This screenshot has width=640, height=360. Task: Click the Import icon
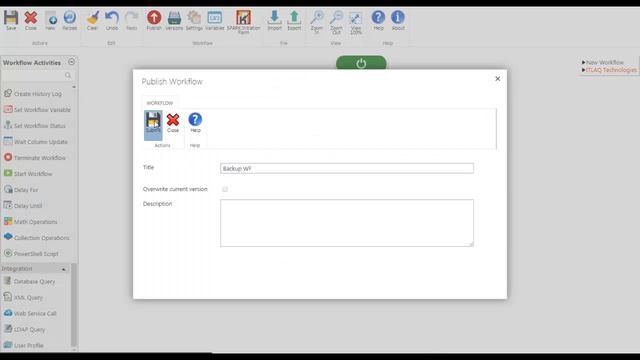(x=274, y=20)
